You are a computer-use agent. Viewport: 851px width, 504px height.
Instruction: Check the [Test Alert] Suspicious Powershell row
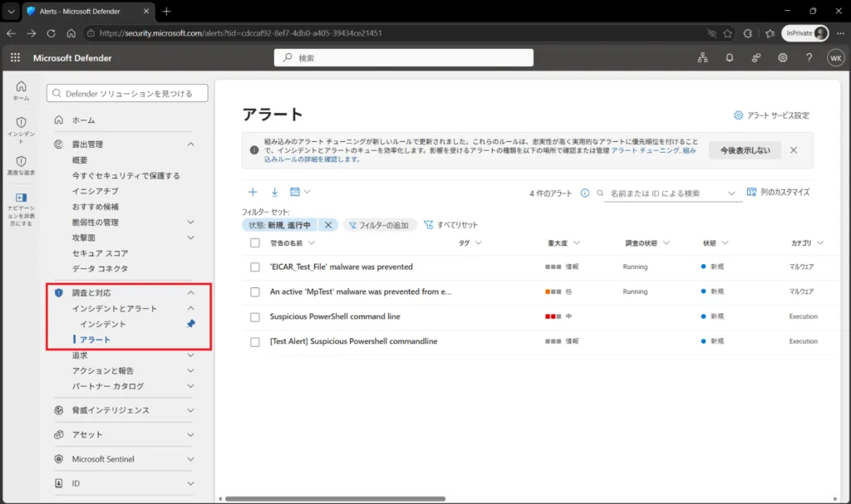(254, 342)
